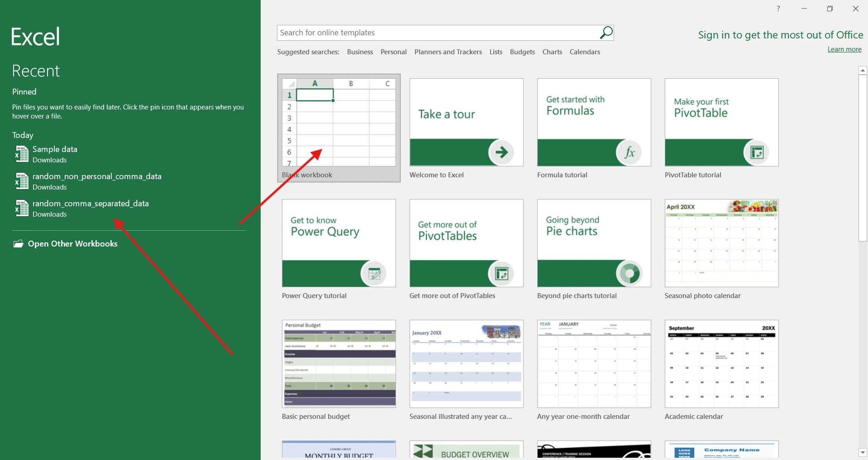Select the Business suggested search

359,52
